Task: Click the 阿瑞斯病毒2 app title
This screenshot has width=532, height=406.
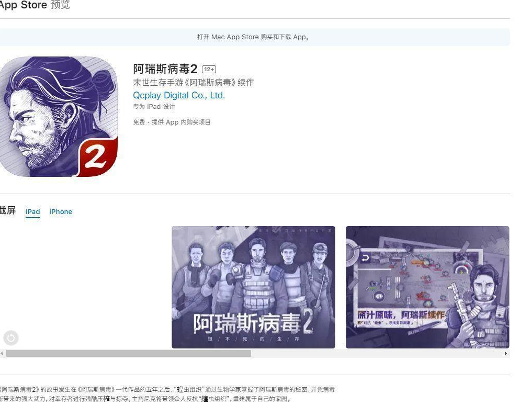Action: [165, 69]
